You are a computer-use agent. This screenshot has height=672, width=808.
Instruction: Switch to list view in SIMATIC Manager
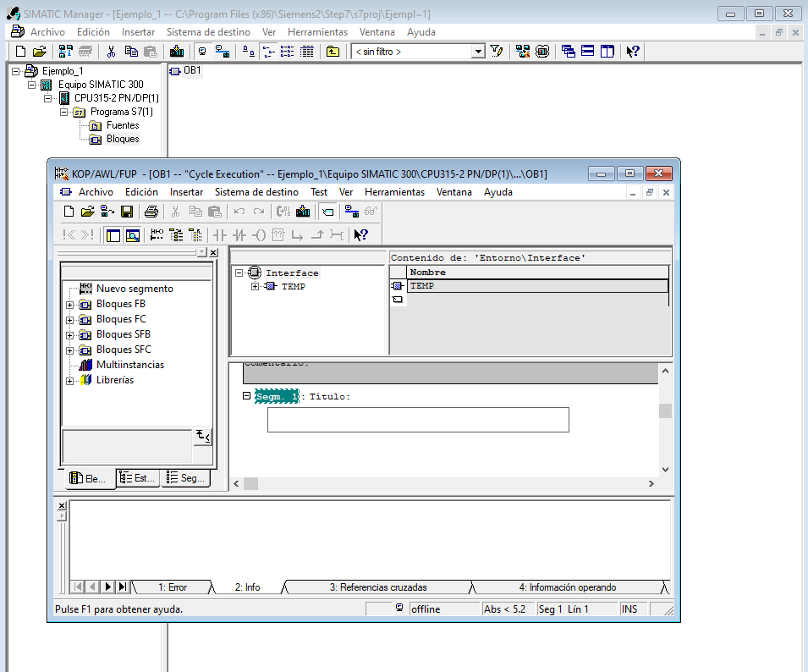click(288, 52)
